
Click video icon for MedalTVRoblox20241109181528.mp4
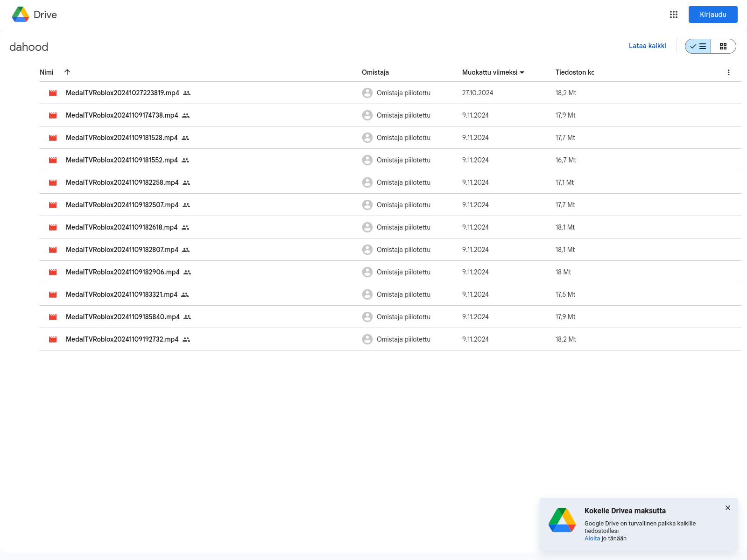(x=53, y=138)
